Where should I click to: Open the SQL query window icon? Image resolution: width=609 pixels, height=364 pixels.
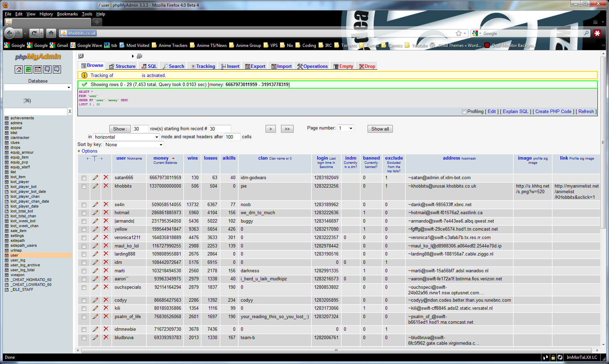click(x=38, y=69)
